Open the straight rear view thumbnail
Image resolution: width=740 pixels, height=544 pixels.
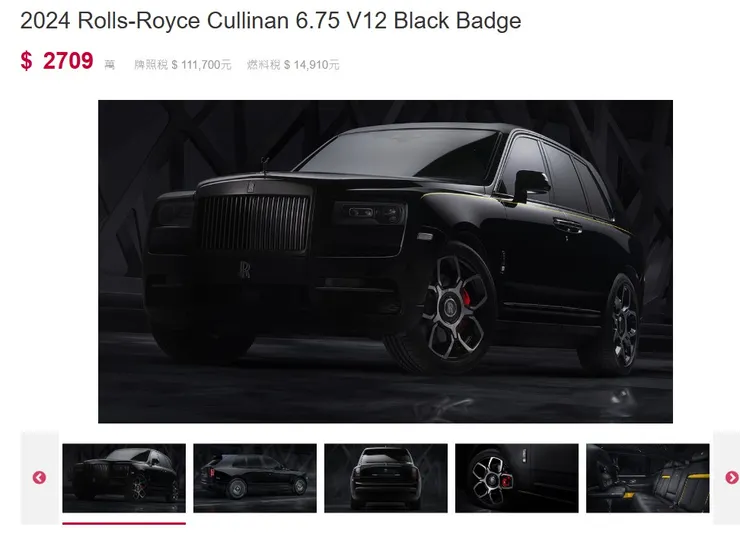(386, 478)
